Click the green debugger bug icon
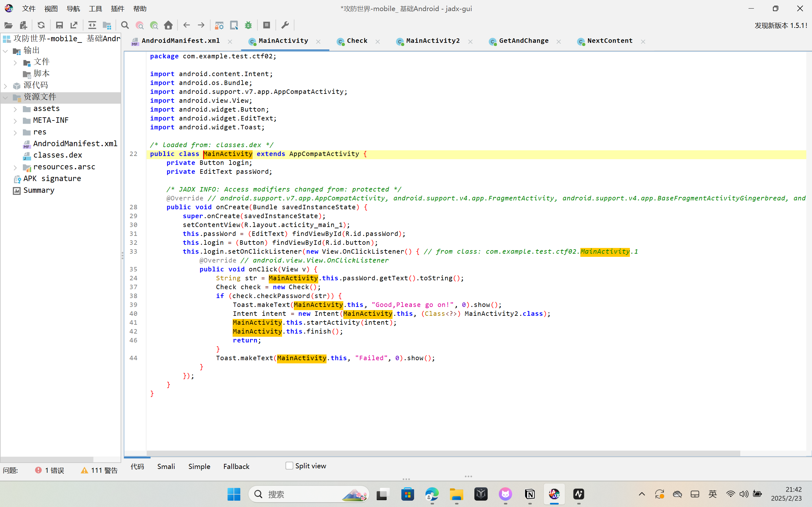812x507 pixels. coord(248,25)
